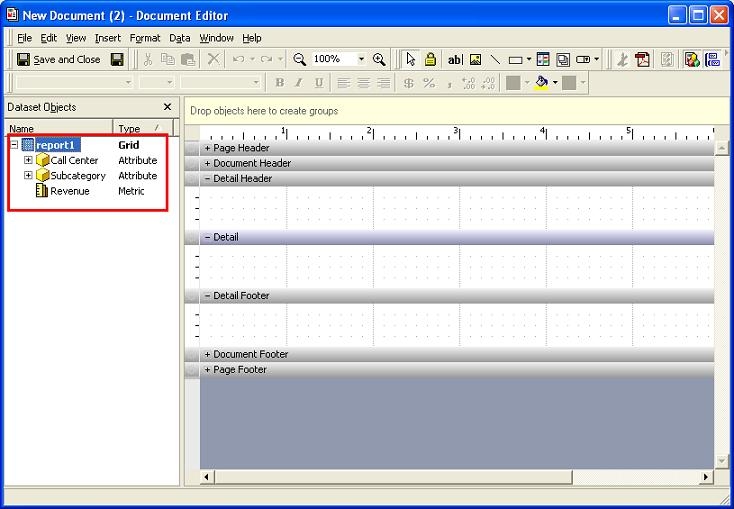
Task: Click the zoom in magnifier
Action: [379, 60]
